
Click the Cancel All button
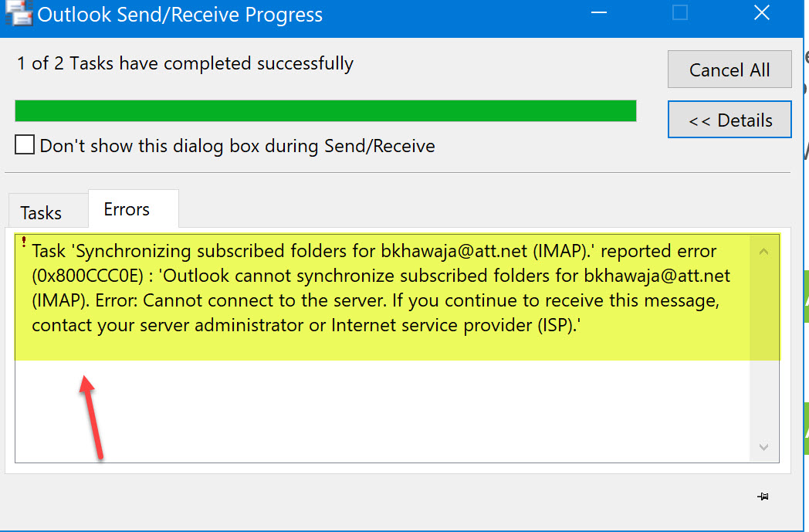click(x=729, y=69)
